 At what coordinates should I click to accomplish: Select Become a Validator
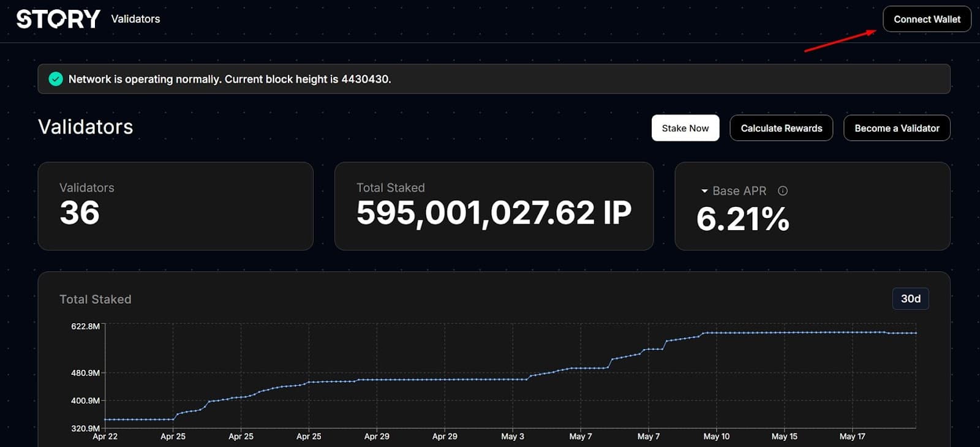[x=897, y=128]
